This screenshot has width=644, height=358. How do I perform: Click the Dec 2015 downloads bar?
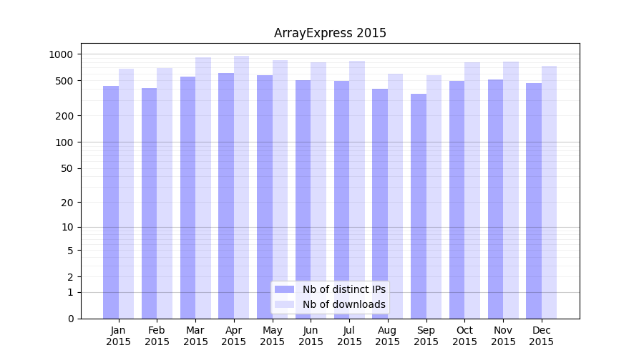pos(550,192)
